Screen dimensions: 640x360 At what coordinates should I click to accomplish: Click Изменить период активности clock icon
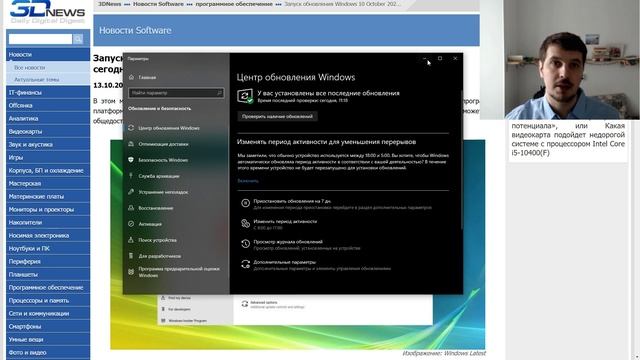coord(245,223)
